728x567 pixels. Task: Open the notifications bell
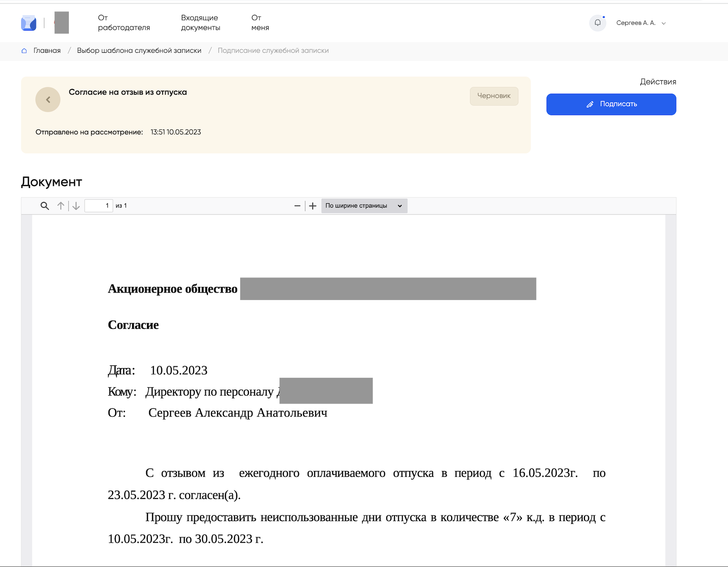tap(597, 23)
